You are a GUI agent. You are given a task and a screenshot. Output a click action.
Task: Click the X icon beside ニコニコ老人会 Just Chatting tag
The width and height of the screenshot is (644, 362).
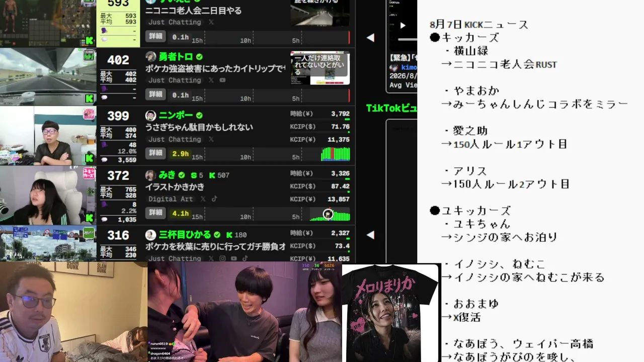[211, 22]
